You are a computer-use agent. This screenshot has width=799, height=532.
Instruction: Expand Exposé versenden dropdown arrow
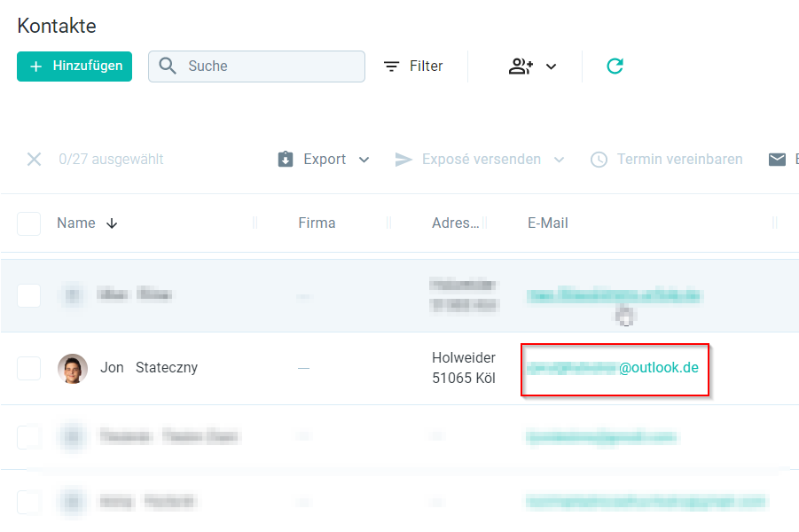pos(559,160)
